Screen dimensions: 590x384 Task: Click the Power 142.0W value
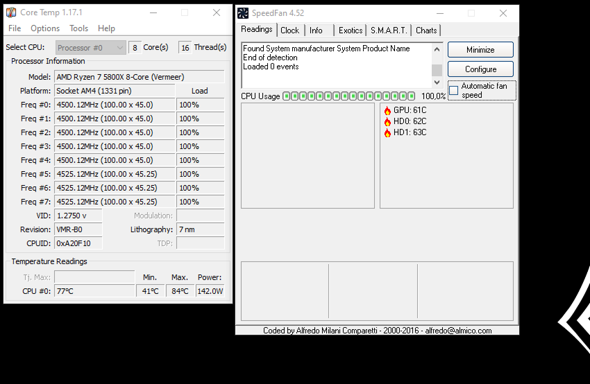210,291
